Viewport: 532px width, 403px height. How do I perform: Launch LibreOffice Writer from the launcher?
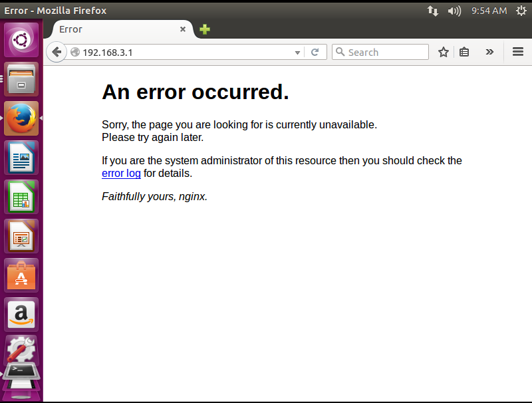pyautogui.click(x=21, y=158)
